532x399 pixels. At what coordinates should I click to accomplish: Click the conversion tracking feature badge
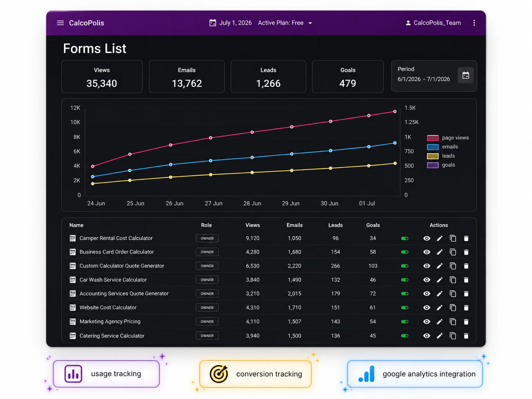255,374
